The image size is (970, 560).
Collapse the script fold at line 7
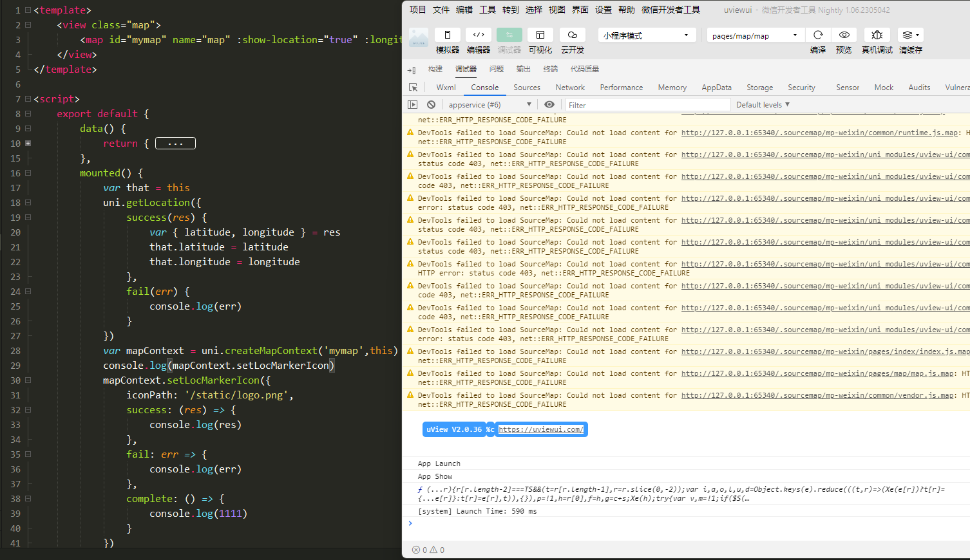coord(28,99)
